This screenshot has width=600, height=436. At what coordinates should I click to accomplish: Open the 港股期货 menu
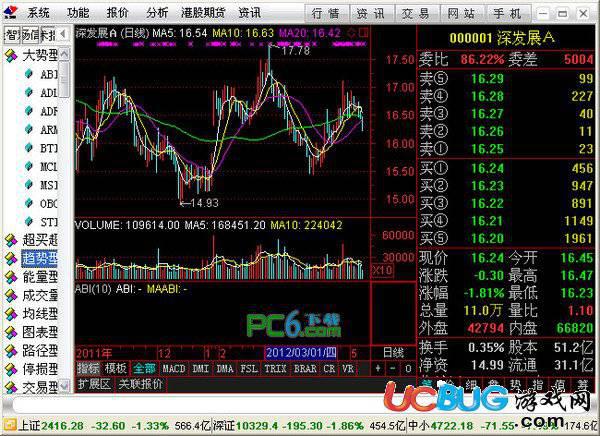[203, 13]
